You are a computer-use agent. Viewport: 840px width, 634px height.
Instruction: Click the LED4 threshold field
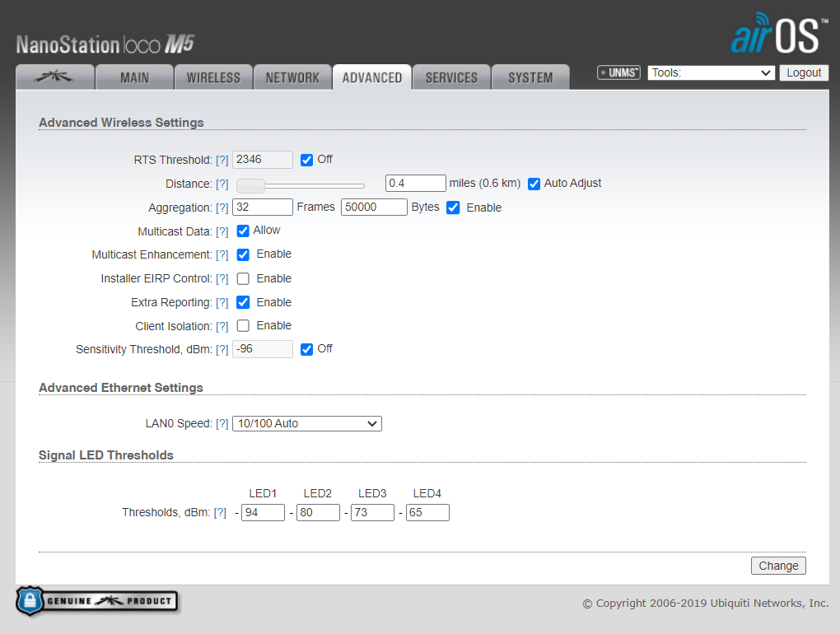pyautogui.click(x=427, y=512)
